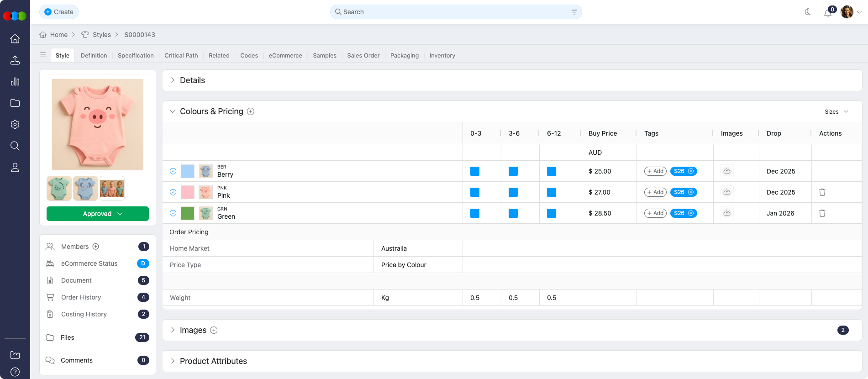Image resolution: width=868 pixels, height=379 pixels.
Task: Toggle the Berry colour checkmark
Action: (173, 171)
